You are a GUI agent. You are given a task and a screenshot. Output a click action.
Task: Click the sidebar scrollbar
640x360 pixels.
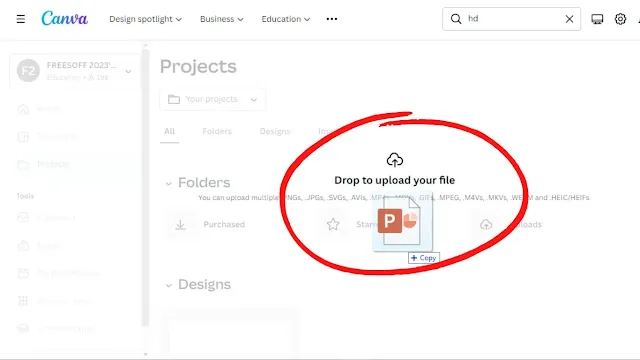click(x=146, y=188)
